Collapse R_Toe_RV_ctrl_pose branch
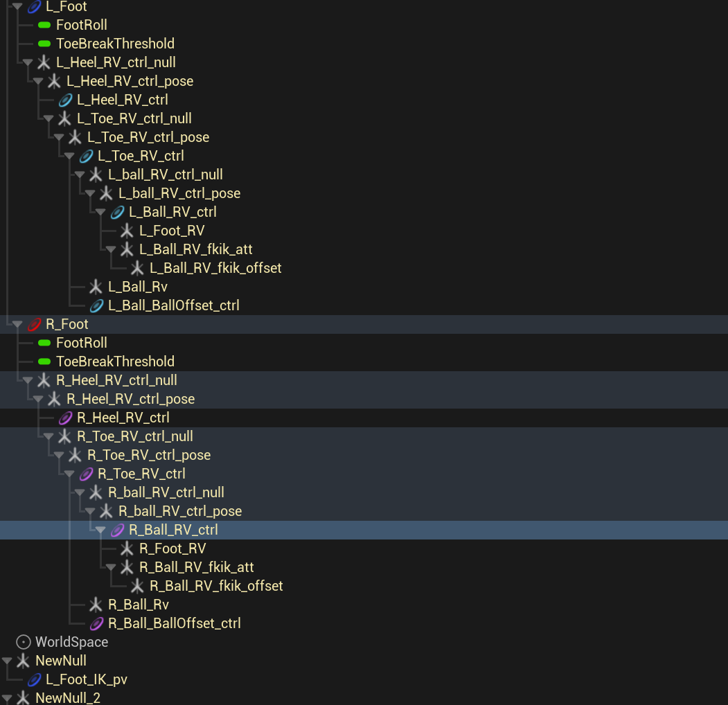This screenshot has height=705, width=728. pyautogui.click(x=59, y=455)
